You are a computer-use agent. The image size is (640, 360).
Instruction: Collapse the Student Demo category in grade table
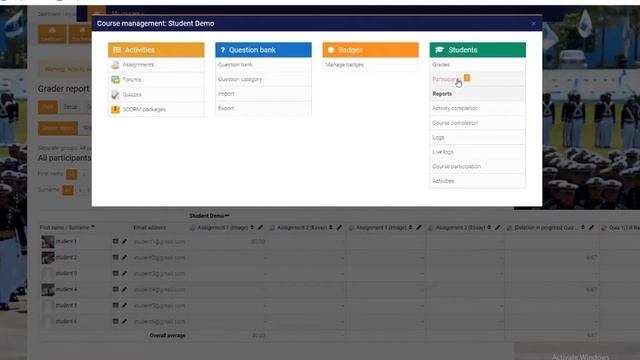click(x=227, y=216)
